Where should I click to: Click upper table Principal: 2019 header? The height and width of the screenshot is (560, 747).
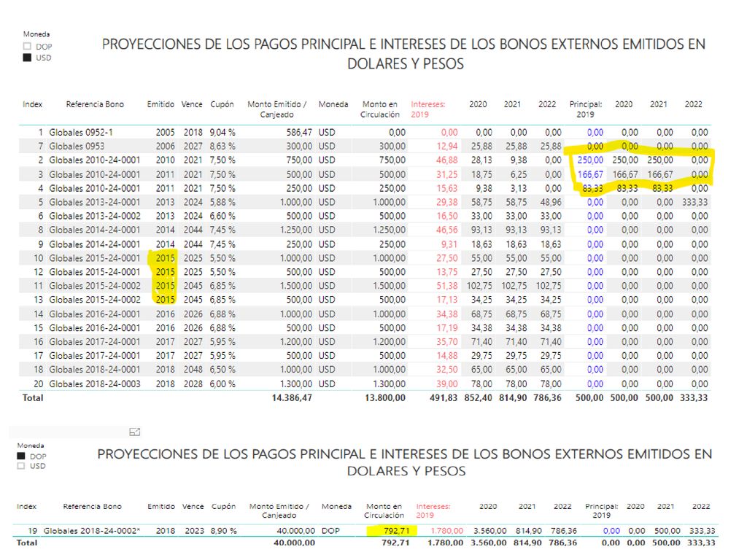click(586, 109)
